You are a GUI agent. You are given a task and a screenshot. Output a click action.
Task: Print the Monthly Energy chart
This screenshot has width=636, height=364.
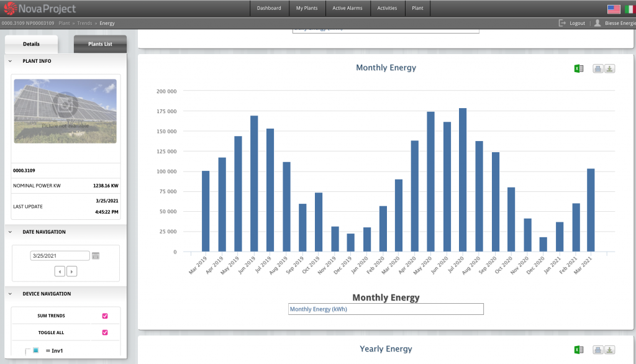(x=598, y=68)
